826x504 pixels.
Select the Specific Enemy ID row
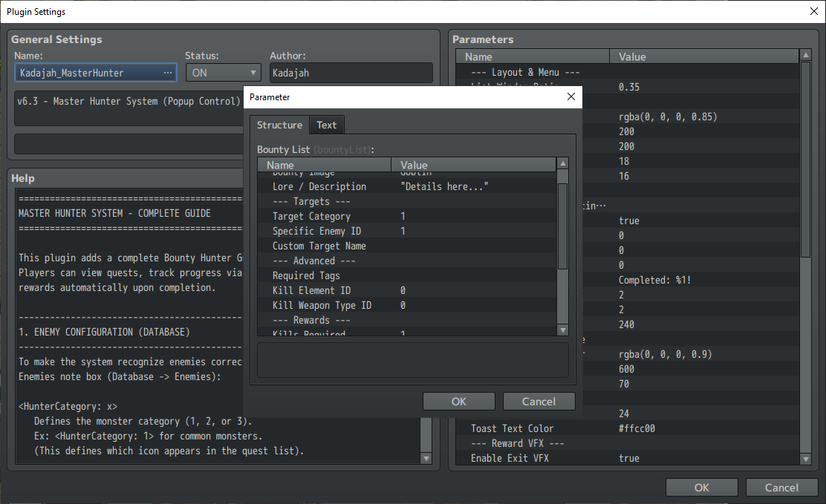pos(406,231)
